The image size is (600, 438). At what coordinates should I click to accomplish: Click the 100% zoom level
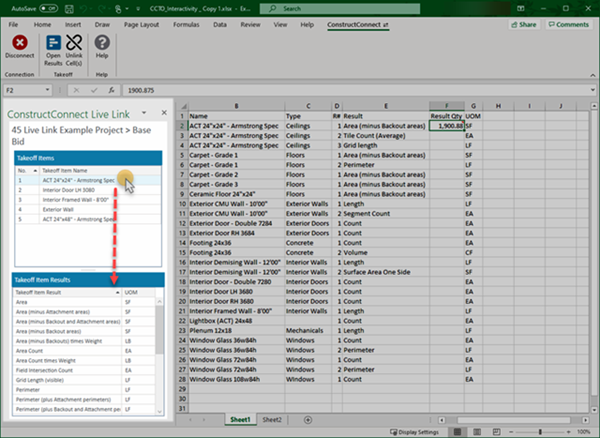click(584, 432)
